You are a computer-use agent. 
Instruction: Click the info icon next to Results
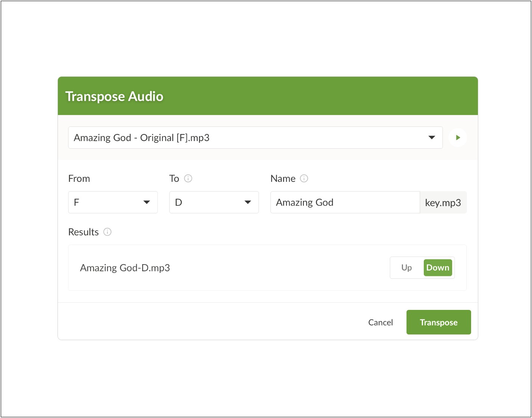107,232
